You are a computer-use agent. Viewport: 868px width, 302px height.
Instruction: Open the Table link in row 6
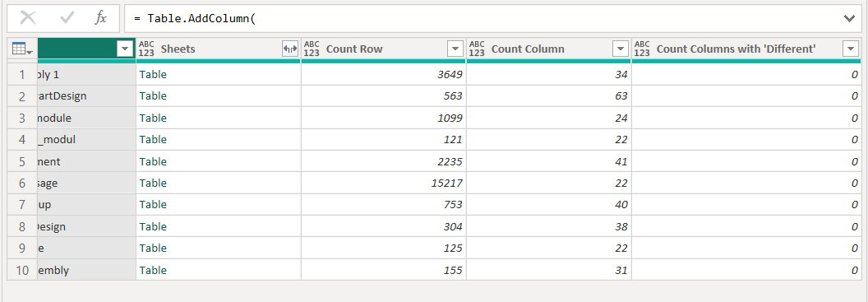click(153, 183)
